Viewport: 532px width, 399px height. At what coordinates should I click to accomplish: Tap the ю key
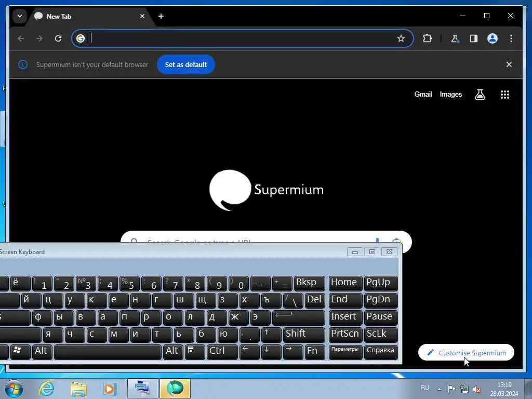pos(228,335)
